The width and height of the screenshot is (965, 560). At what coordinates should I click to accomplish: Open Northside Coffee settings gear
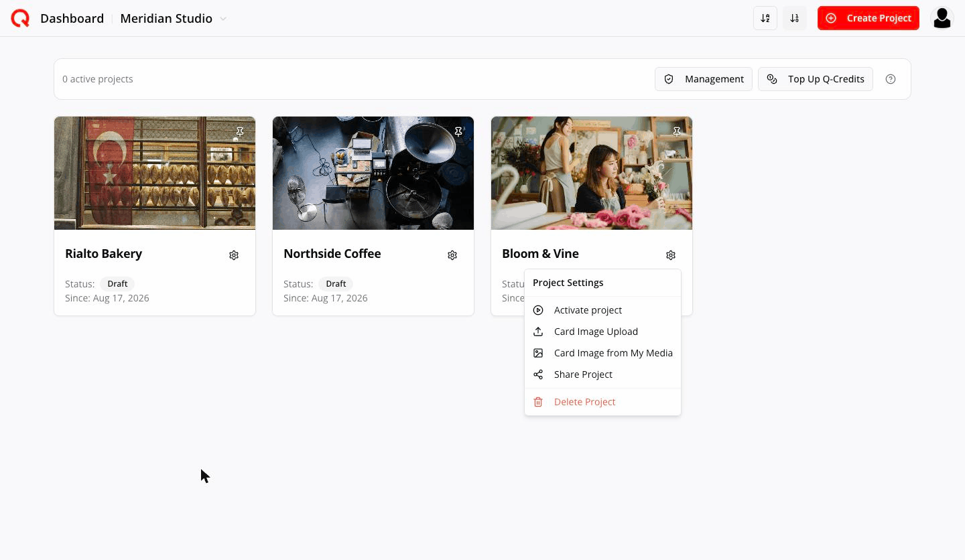point(452,255)
